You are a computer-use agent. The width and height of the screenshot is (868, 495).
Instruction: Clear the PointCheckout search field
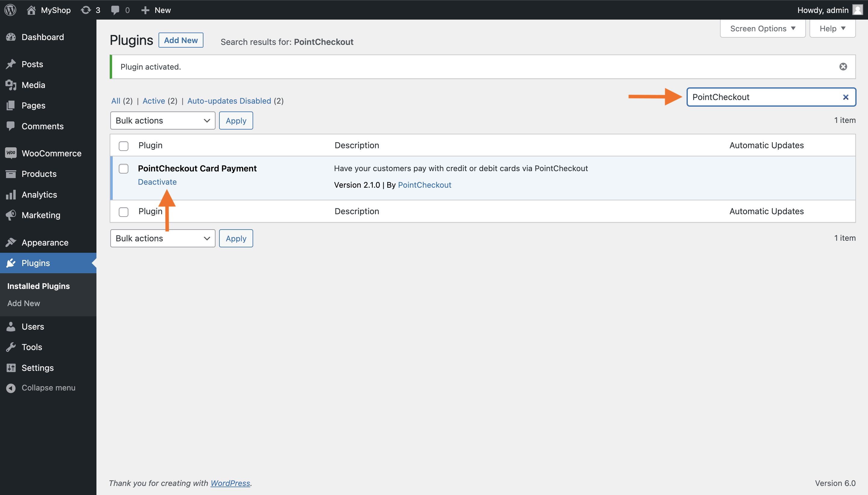coord(846,97)
